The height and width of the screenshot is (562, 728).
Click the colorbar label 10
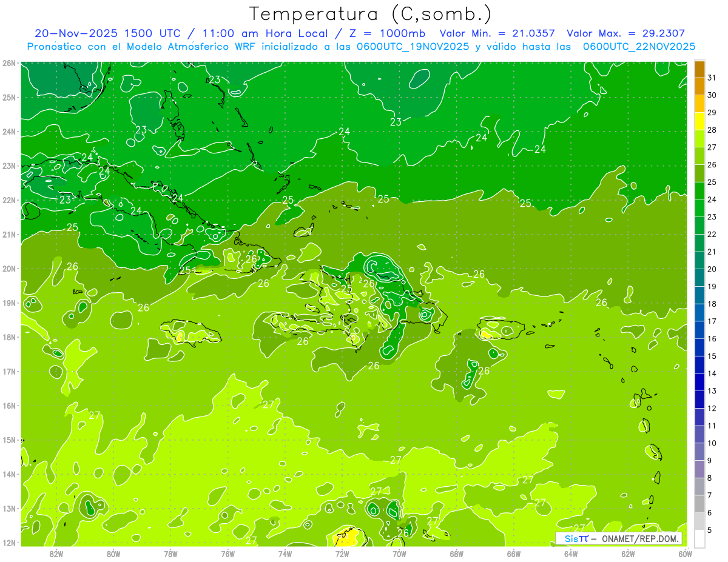click(712, 443)
